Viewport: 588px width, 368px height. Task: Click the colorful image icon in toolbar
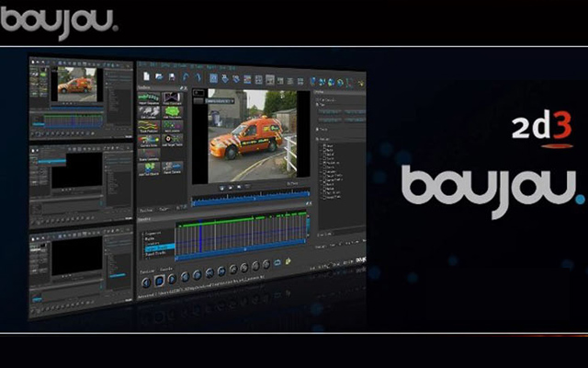click(x=247, y=79)
